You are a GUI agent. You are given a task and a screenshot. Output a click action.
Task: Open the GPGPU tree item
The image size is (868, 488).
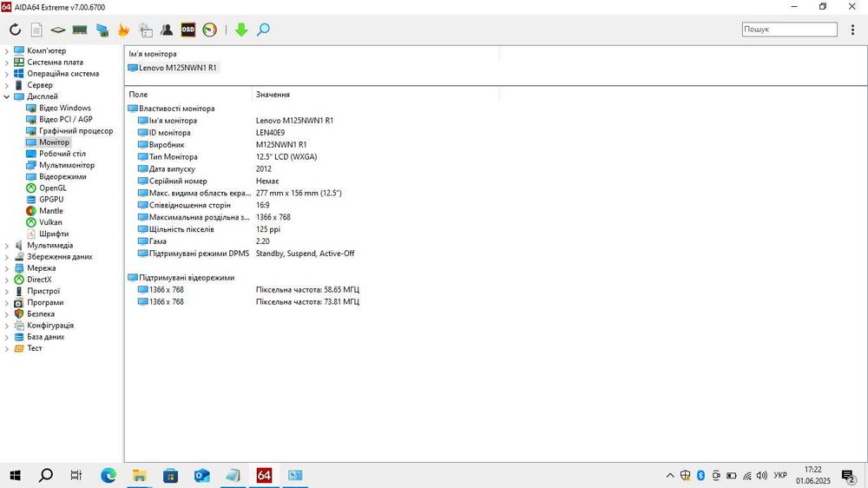click(51, 200)
